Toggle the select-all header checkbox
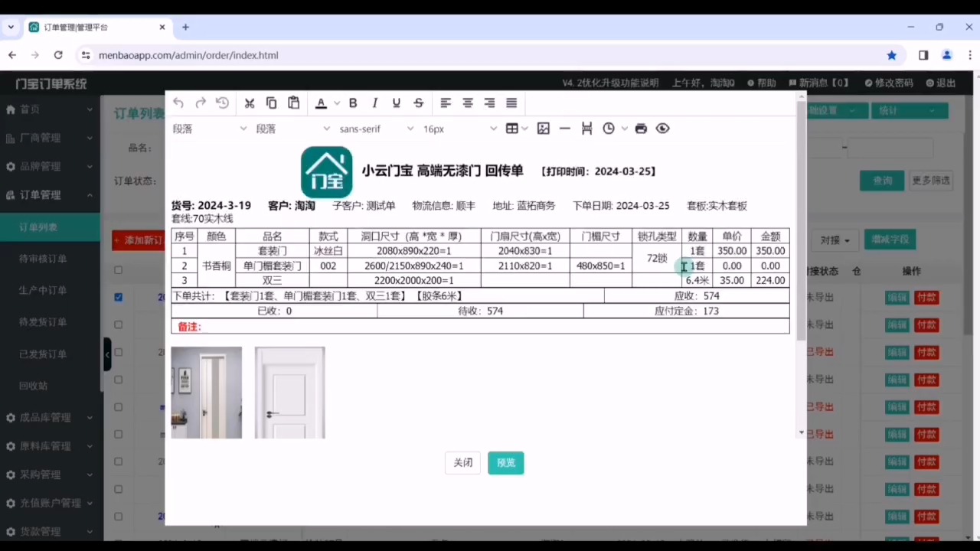The image size is (980, 551). [118, 269]
